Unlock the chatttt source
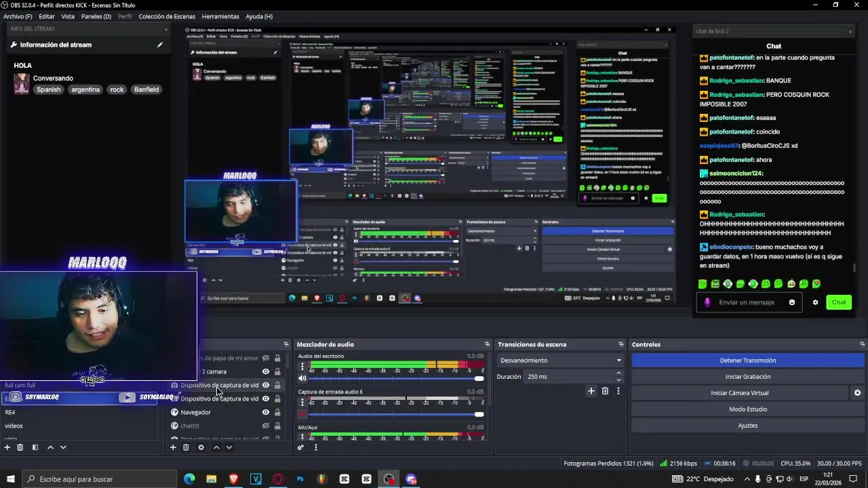The width and height of the screenshot is (868, 488). pos(277,426)
